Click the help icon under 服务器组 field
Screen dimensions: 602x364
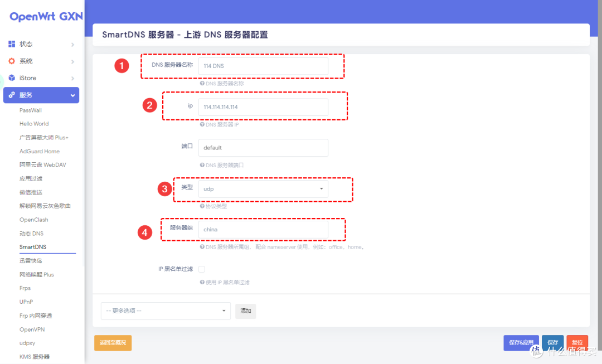tap(202, 246)
